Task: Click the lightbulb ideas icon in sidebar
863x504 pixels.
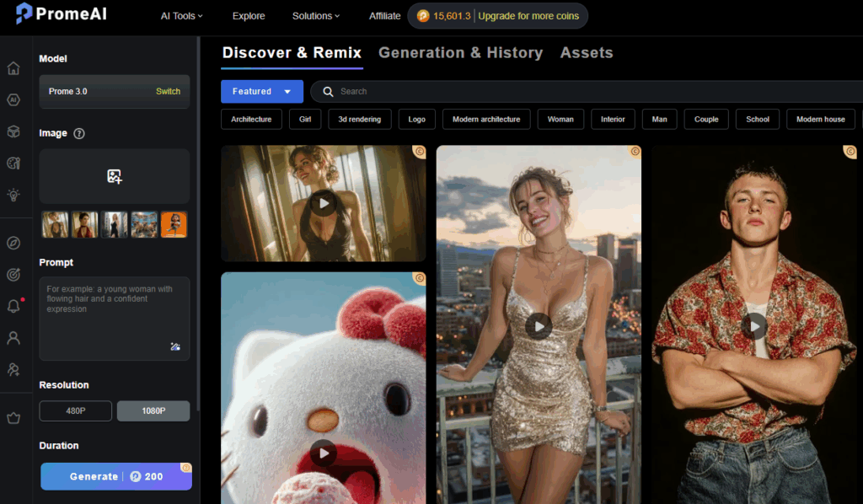Action: point(13,195)
